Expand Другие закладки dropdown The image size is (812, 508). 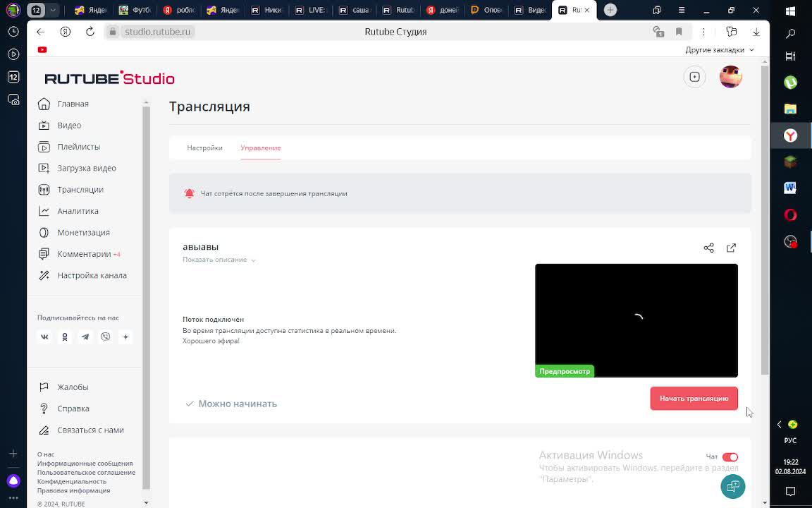point(720,50)
